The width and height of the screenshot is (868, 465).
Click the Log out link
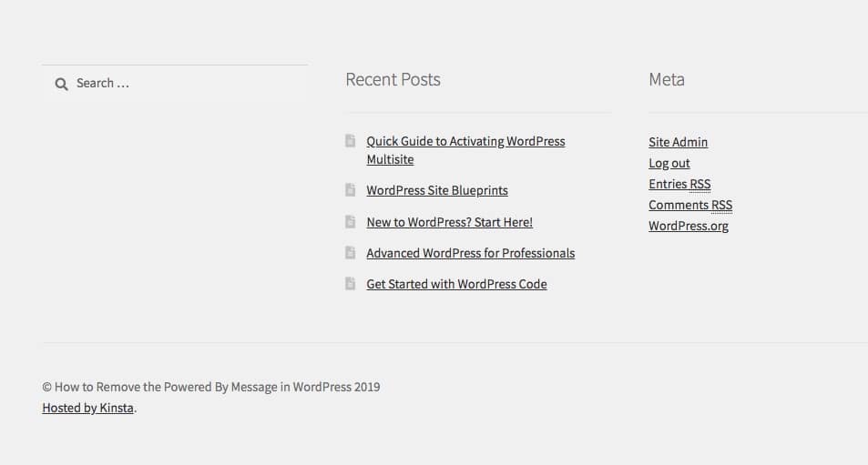pyautogui.click(x=669, y=163)
